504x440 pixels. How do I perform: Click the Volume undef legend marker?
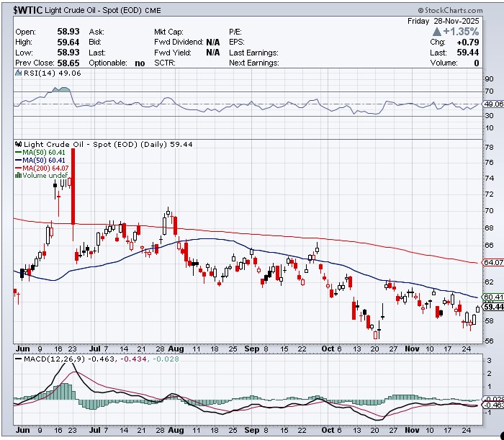point(19,176)
